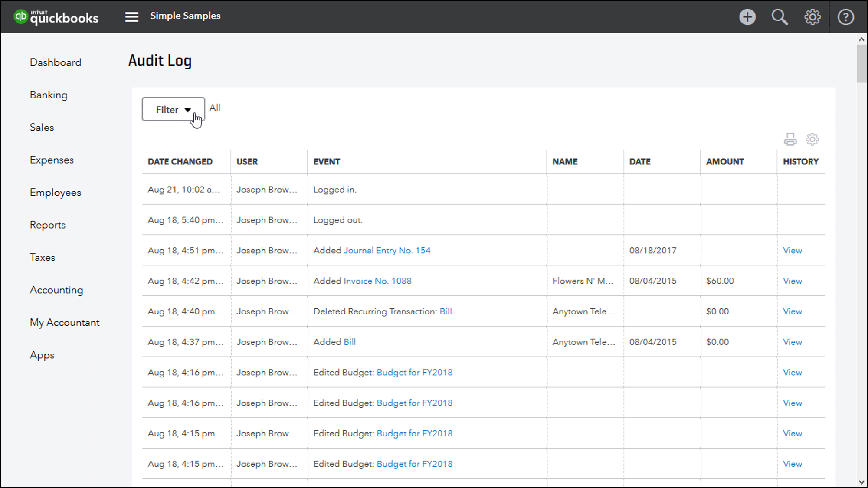Open the top-bar gear settings icon
Image resolution: width=868 pixels, height=488 pixels.
tap(812, 17)
